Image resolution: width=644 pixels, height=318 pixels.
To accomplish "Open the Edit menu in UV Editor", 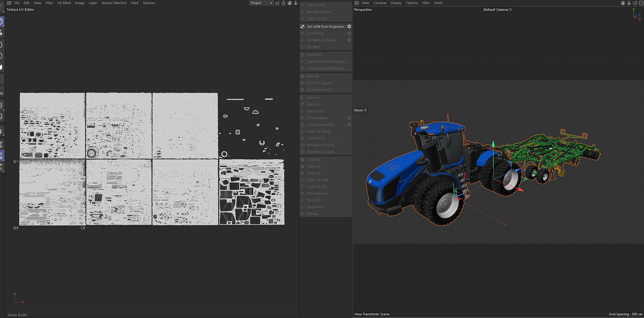I will point(27,3).
